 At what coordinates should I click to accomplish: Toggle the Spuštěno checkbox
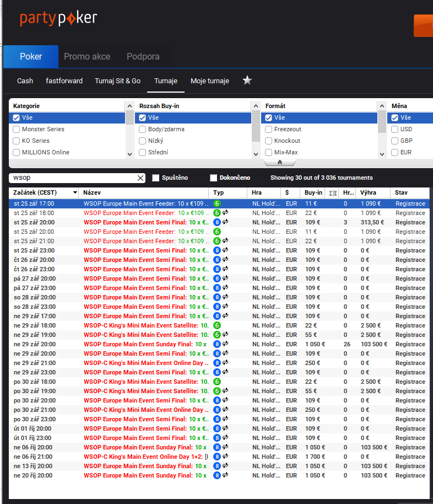[155, 178]
